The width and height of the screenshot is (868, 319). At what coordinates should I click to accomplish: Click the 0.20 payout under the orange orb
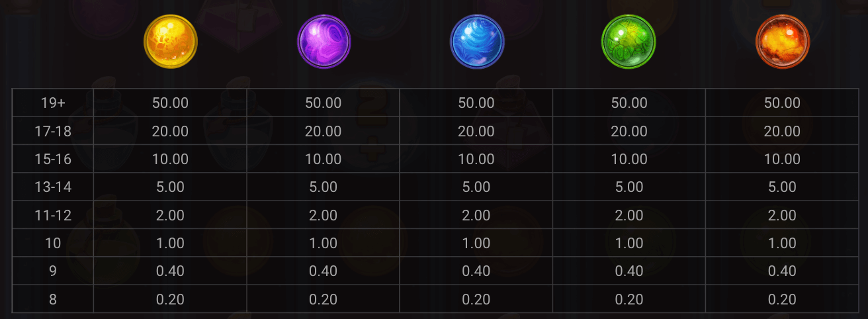pyautogui.click(x=782, y=299)
